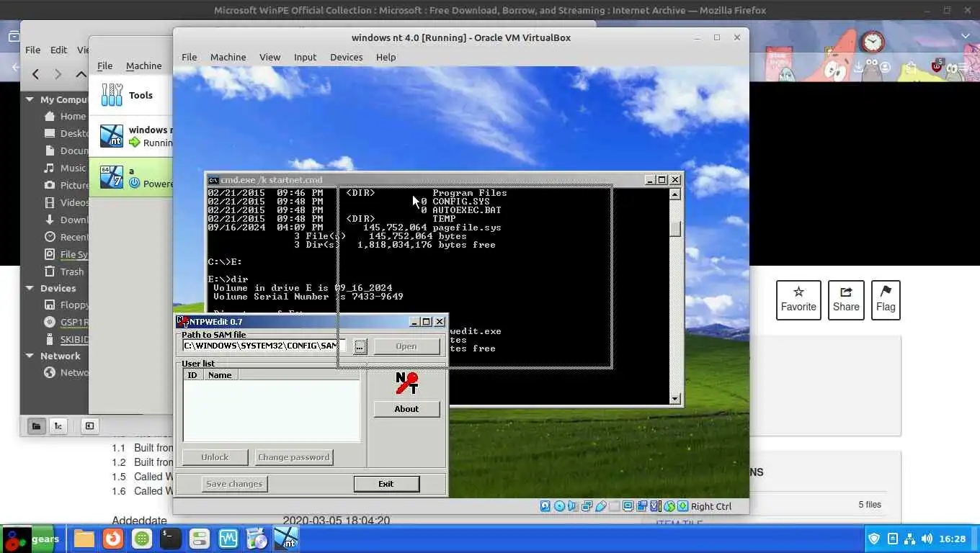Click the Path to SAM file input field

pyautogui.click(x=264, y=346)
